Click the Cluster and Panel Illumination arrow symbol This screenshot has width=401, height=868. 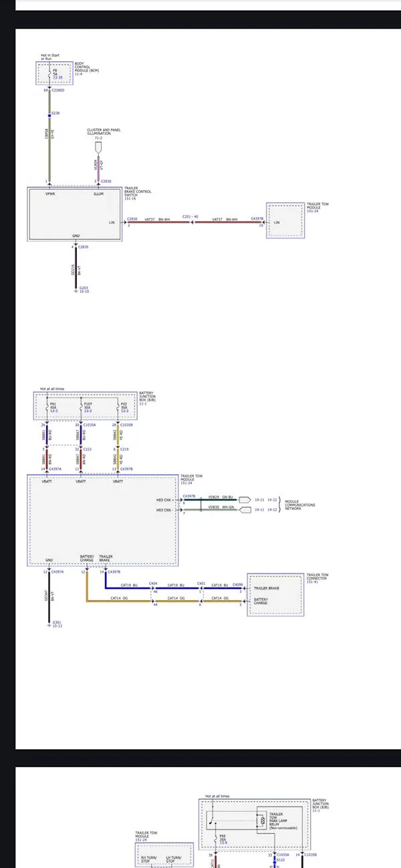[x=98, y=148]
